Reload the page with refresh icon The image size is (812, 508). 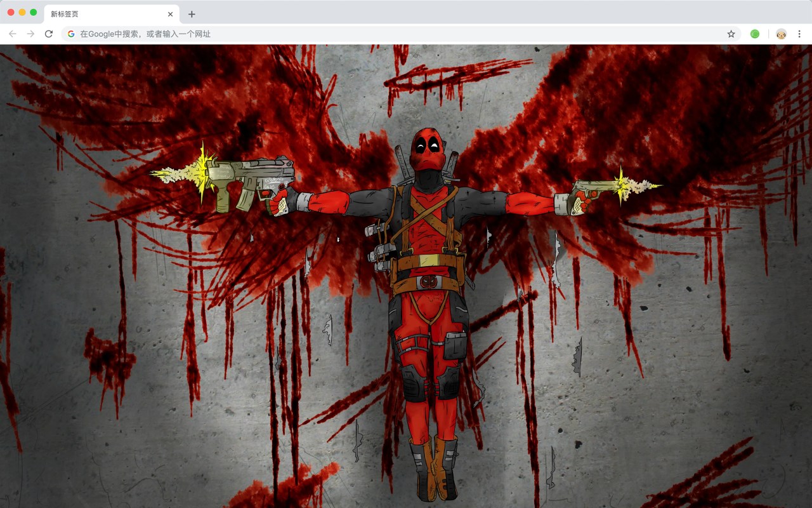click(49, 34)
